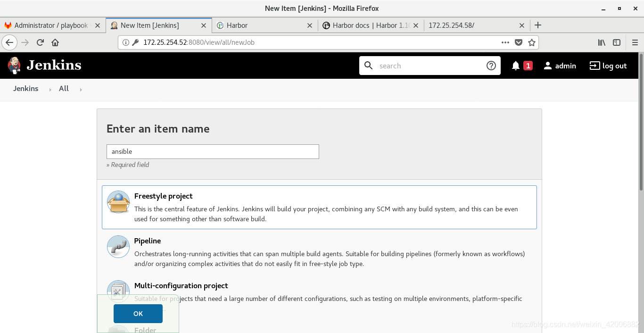Select the Freestyle project box icon

tap(118, 202)
